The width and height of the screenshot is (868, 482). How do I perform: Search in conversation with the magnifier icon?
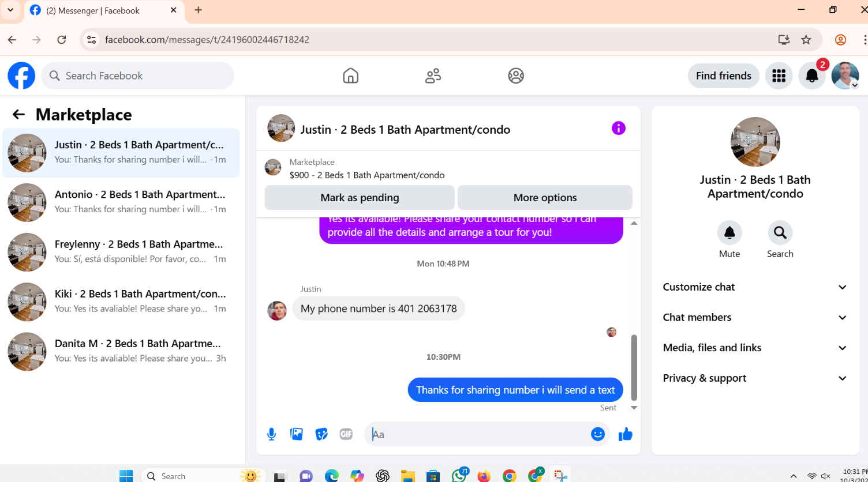pyautogui.click(x=780, y=233)
